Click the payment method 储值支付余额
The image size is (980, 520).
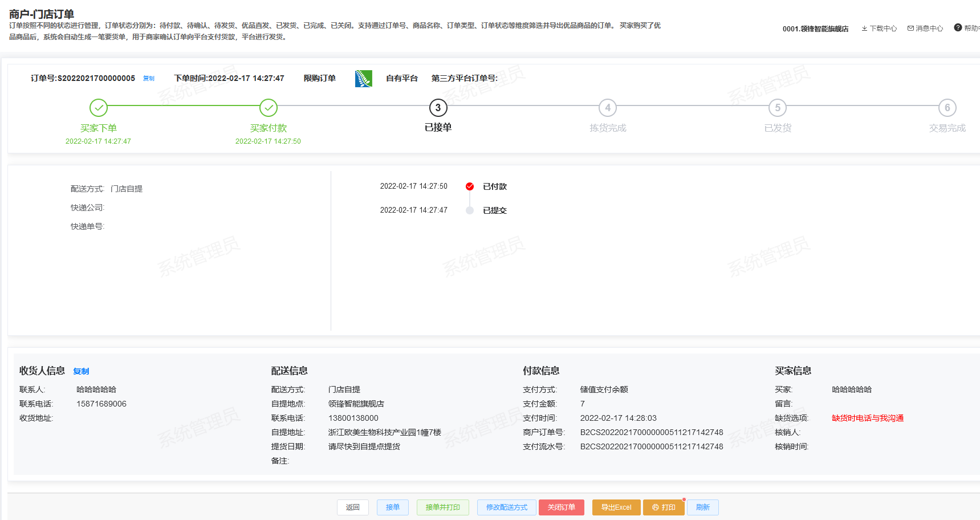click(x=604, y=389)
